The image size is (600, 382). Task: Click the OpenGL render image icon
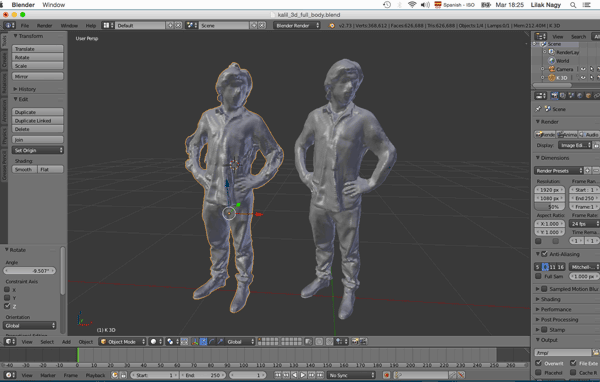click(x=355, y=341)
